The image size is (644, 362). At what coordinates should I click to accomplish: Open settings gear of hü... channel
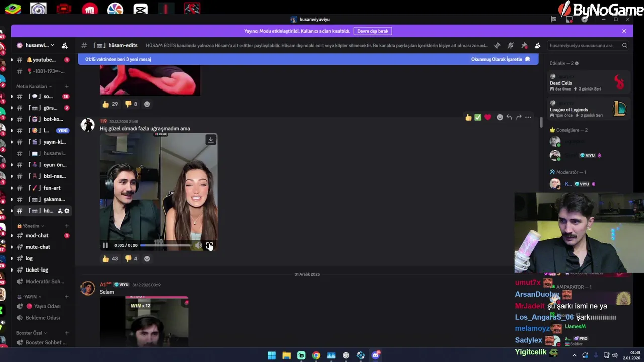coord(67,211)
